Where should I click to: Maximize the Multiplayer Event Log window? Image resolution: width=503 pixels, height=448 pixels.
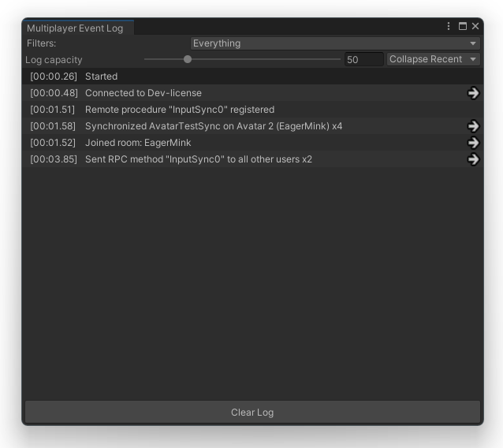463,27
